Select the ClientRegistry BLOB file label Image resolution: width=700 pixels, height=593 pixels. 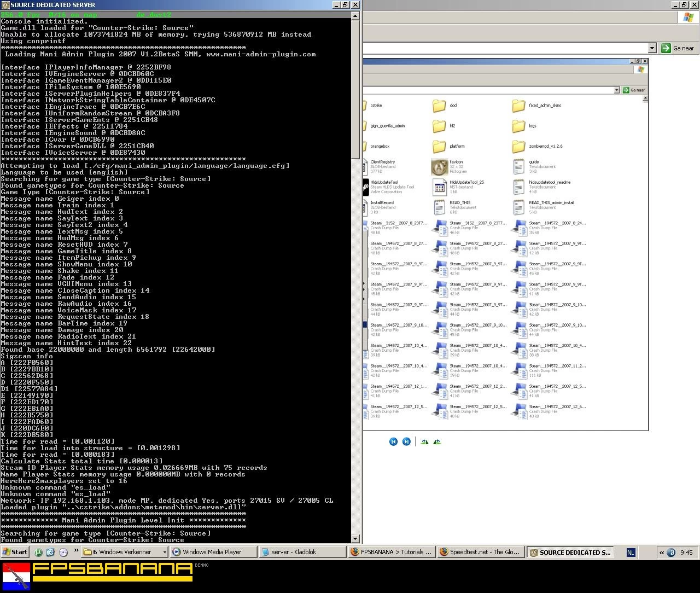click(383, 162)
